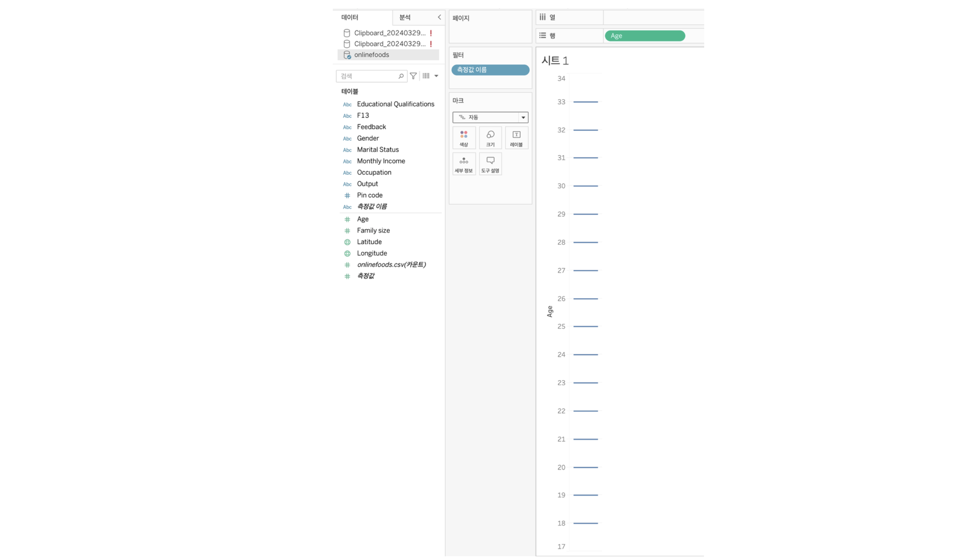Click the 크기 (Size) marks icon
This screenshot has height=560, width=957.
pos(490,138)
